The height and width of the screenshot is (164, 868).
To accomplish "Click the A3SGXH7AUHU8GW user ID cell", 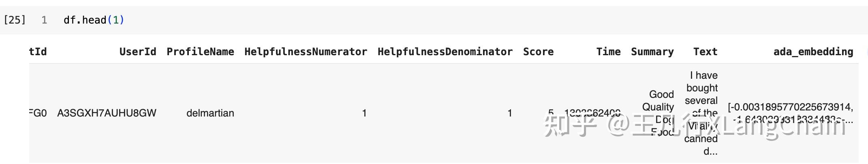I will coord(107,113).
